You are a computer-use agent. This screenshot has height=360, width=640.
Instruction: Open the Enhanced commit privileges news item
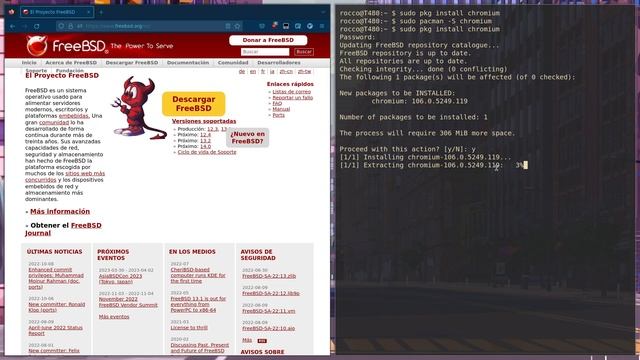(56, 278)
